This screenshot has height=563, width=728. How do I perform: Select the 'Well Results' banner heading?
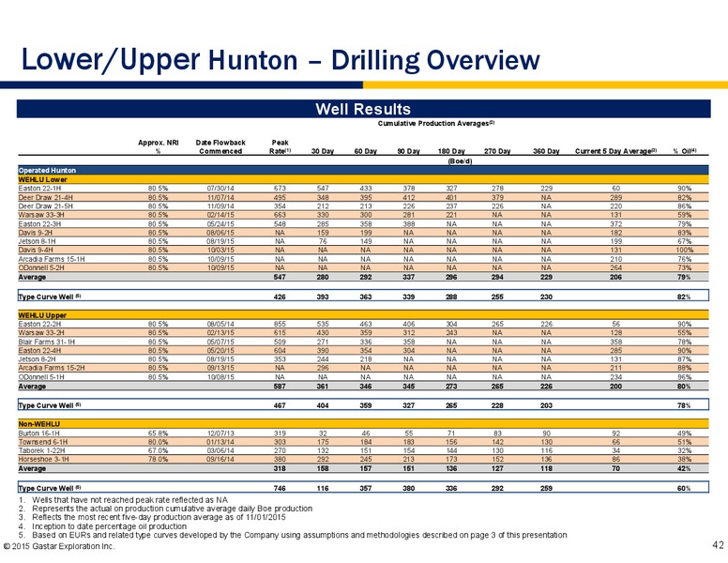tap(363, 109)
